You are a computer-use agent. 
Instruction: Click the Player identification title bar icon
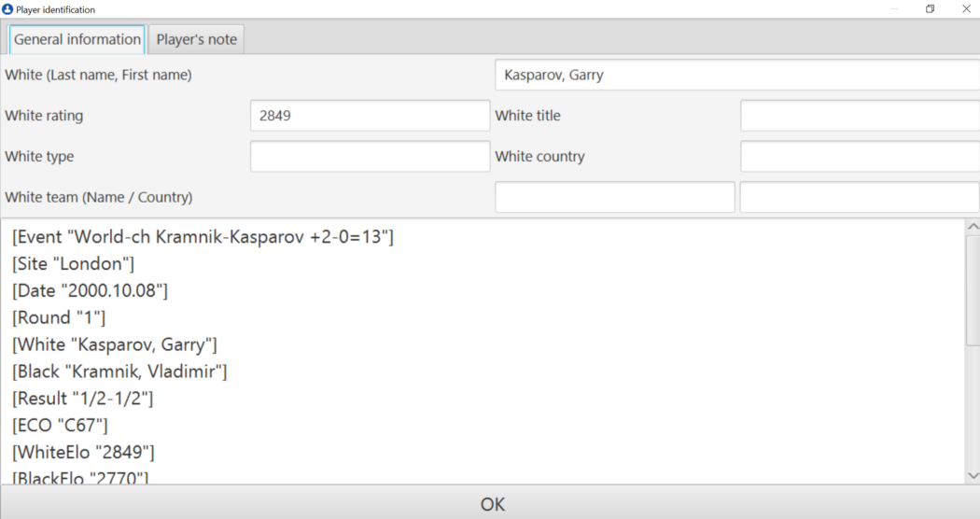pyautogui.click(x=8, y=9)
